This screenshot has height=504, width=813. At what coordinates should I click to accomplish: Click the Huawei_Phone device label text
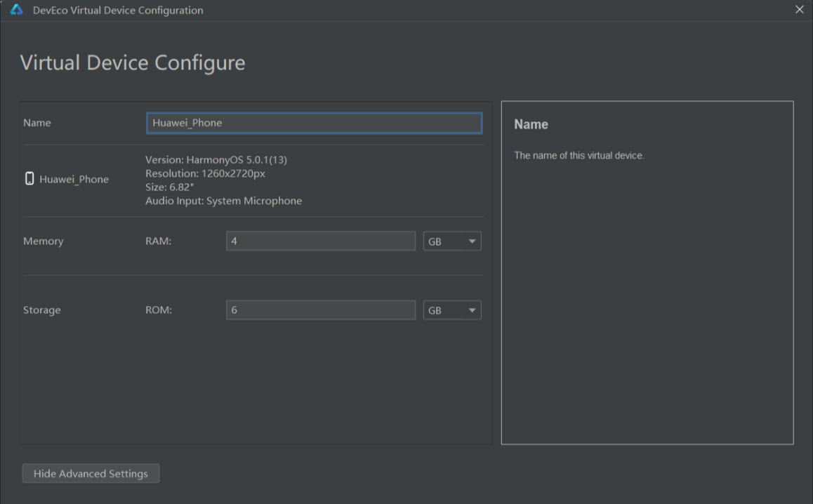74,180
